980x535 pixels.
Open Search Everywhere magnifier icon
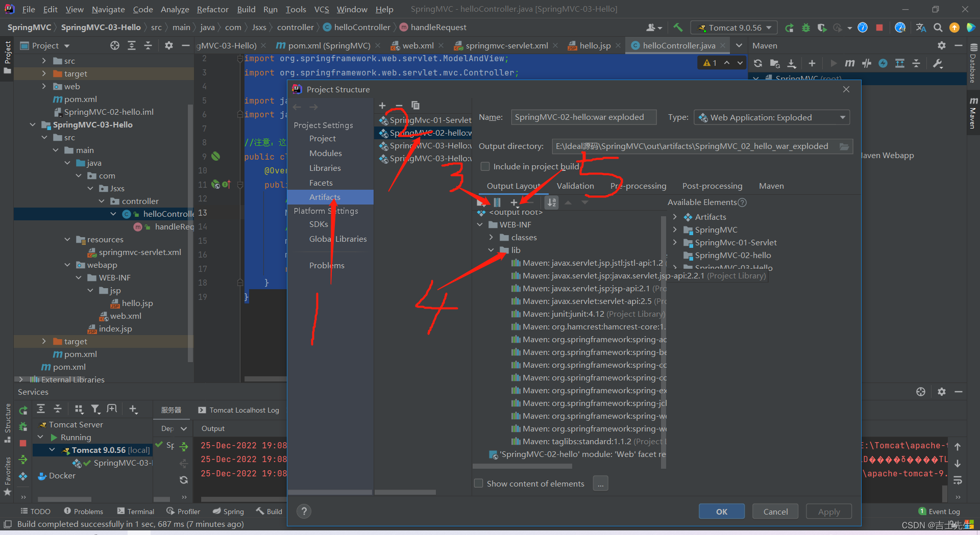[x=938, y=28]
